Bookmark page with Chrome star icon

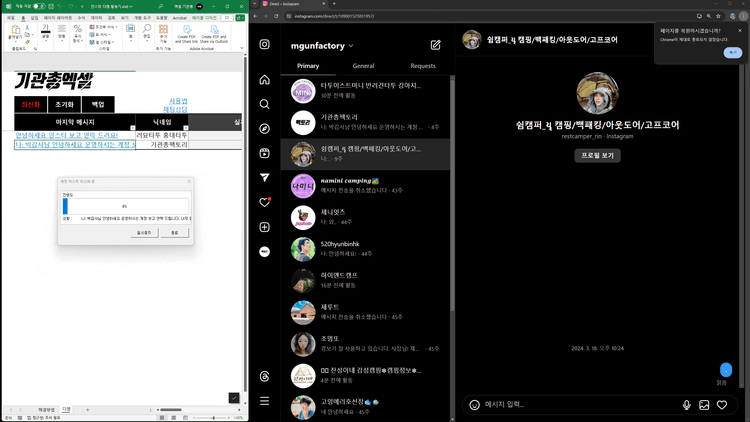(718, 16)
